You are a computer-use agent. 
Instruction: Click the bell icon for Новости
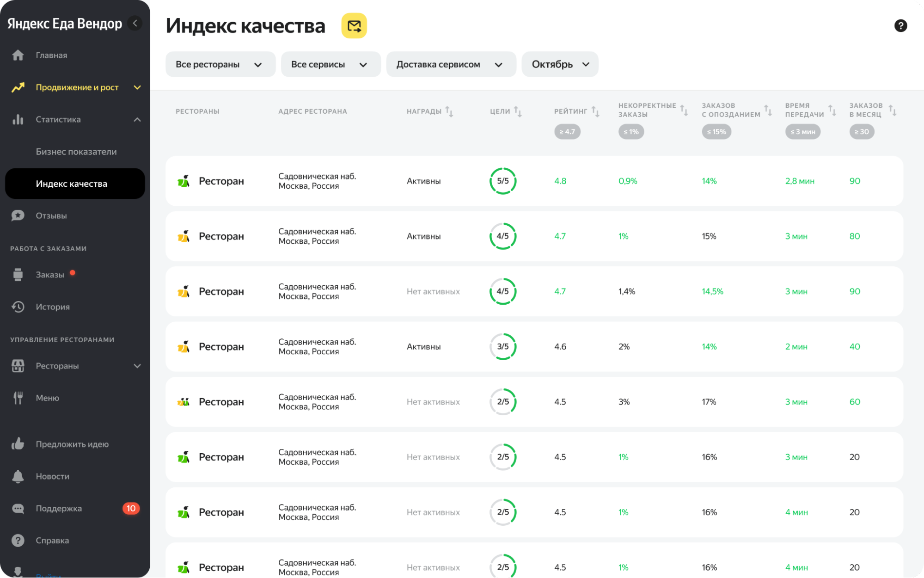click(18, 476)
